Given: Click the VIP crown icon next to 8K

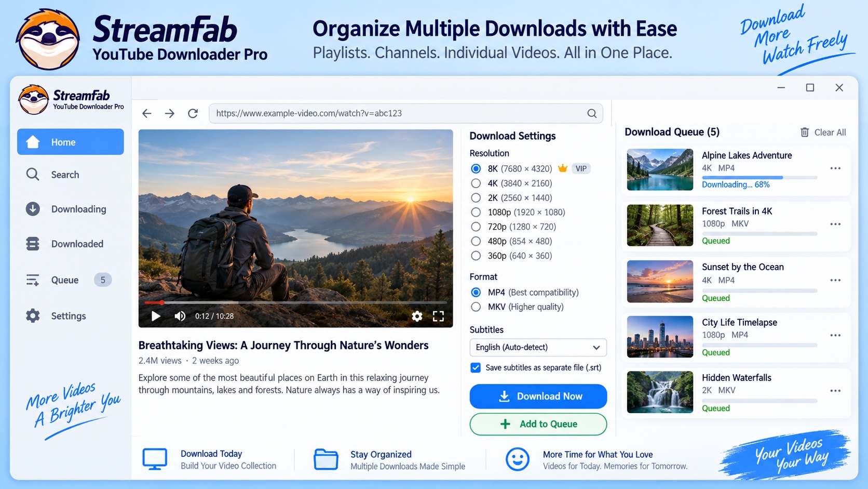Looking at the screenshot, I should [x=563, y=168].
